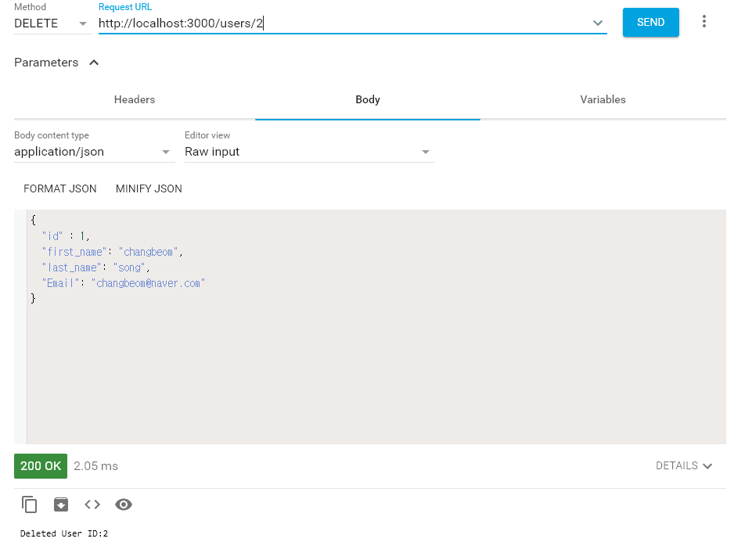Click the "id" : 1 line in editor
This screenshot has height=560, width=734.
click(x=66, y=235)
